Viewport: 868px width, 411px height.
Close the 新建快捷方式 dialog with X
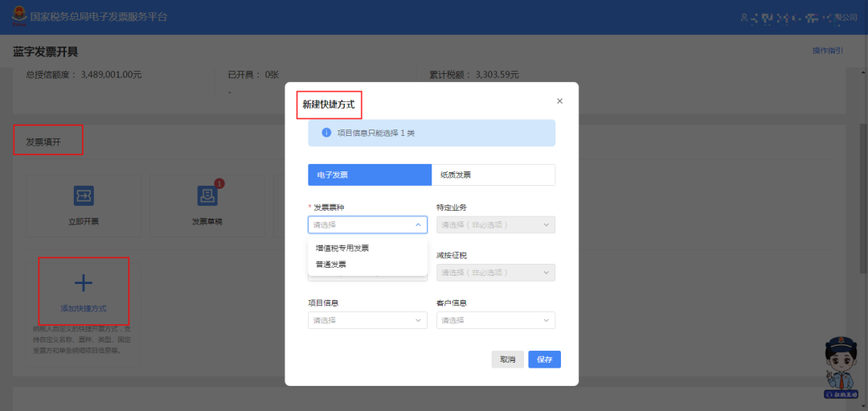pyautogui.click(x=559, y=101)
